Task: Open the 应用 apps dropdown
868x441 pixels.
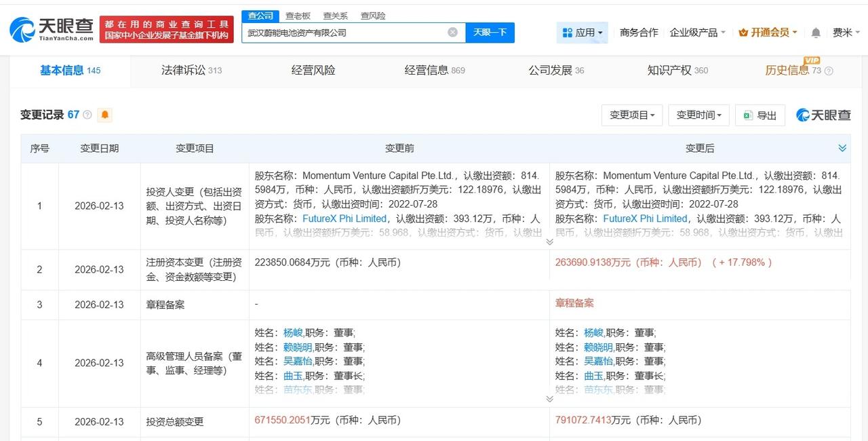Action: [x=583, y=33]
